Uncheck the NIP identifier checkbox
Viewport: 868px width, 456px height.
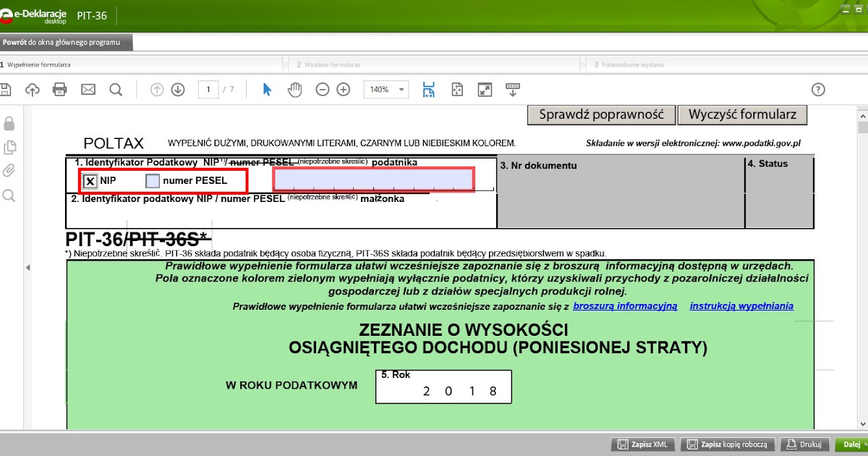pyautogui.click(x=90, y=180)
